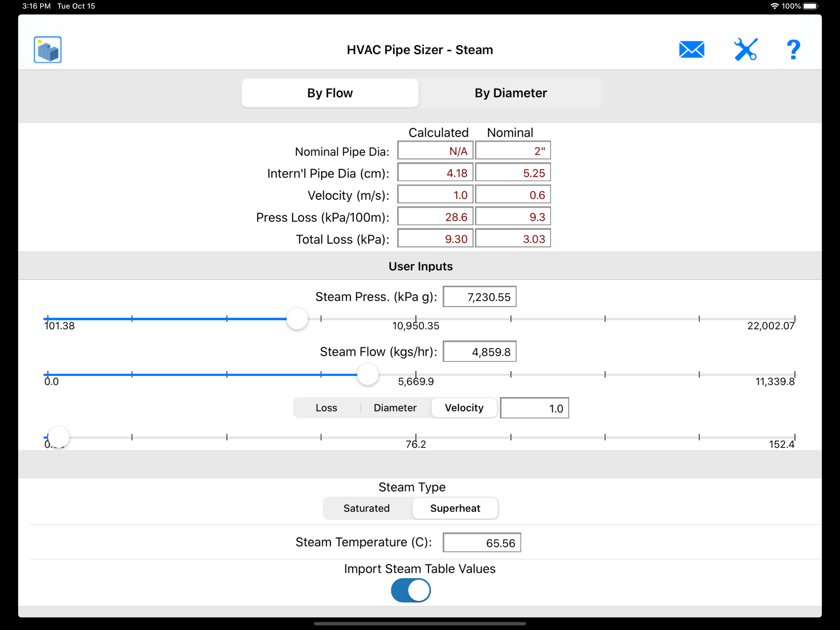Select nominal total loss 3.03
The height and width of the screenshot is (630, 840).
[x=513, y=239]
